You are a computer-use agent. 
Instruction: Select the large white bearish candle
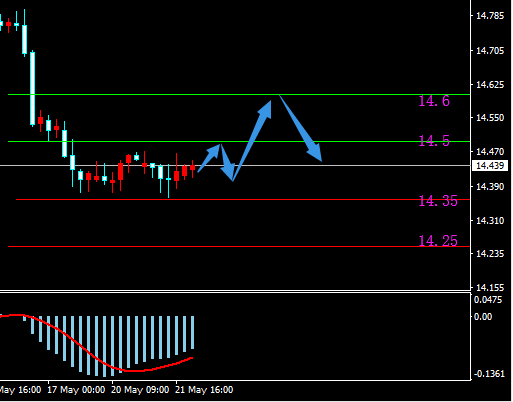[x=32, y=88]
